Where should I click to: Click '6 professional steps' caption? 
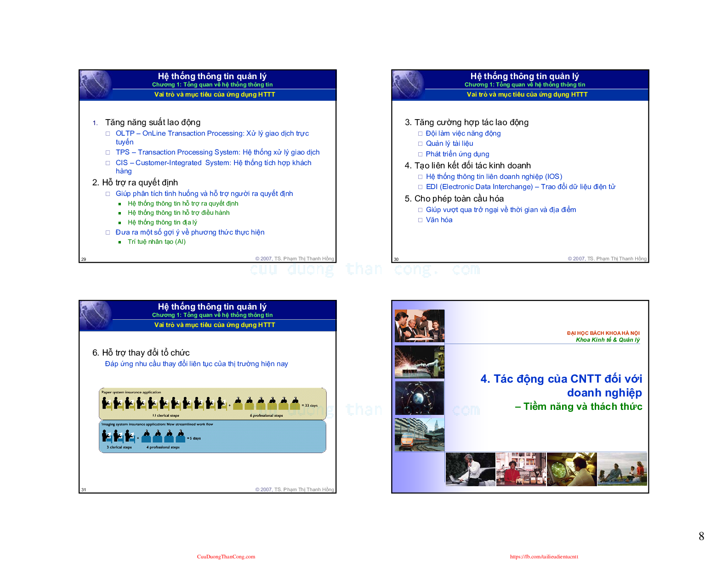pyautogui.click(x=267, y=416)
